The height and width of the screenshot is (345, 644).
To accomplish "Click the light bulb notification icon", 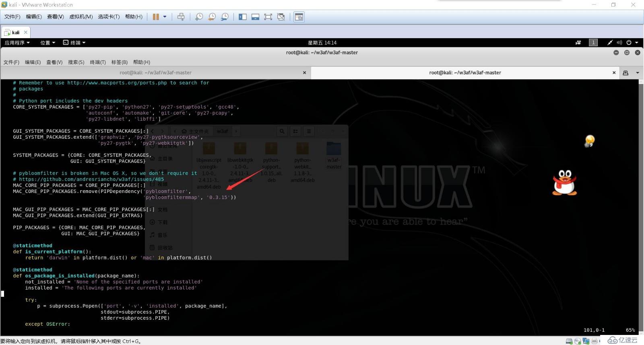I will 590,141.
